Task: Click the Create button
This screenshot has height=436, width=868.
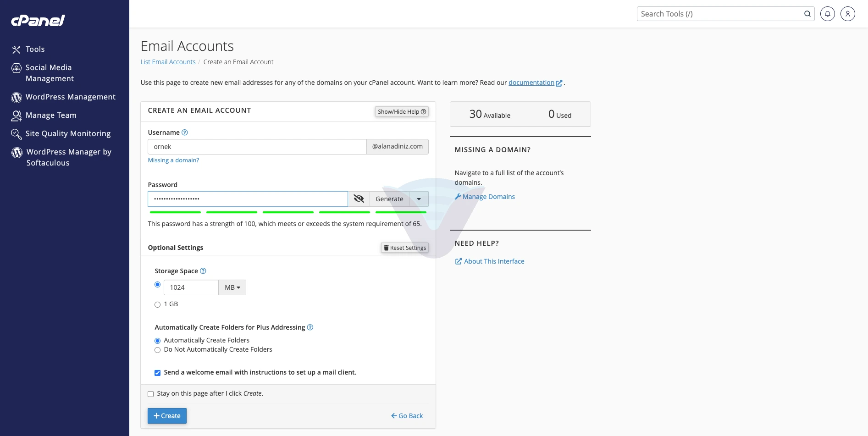Action: tap(167, 416)
